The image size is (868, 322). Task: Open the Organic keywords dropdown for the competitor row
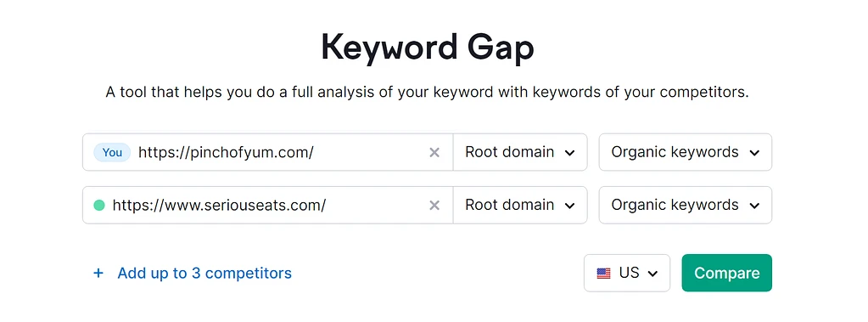686,205
